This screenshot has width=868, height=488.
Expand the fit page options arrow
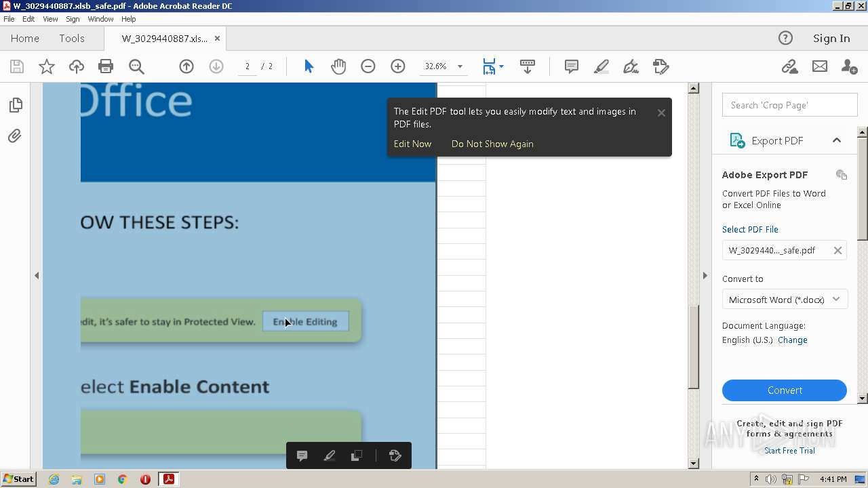[x=501, y=66]
